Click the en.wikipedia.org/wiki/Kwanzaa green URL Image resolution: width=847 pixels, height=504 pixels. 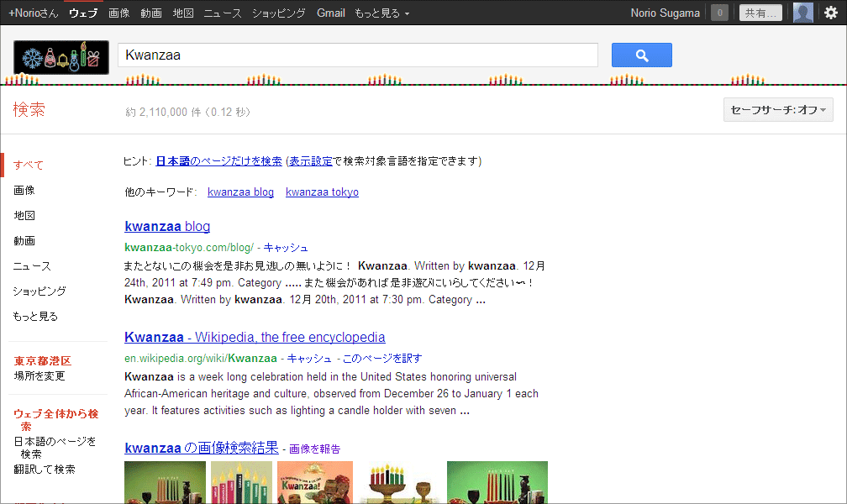(x=200, y=359)
